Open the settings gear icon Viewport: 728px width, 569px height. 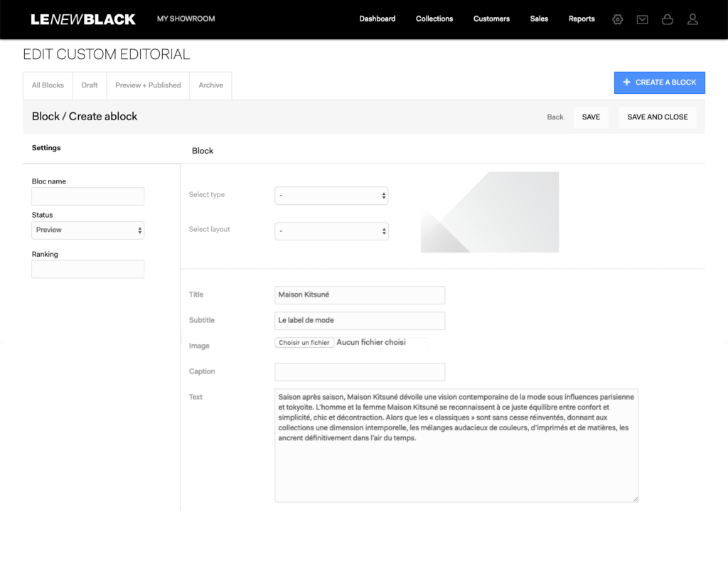click(617, 19)
